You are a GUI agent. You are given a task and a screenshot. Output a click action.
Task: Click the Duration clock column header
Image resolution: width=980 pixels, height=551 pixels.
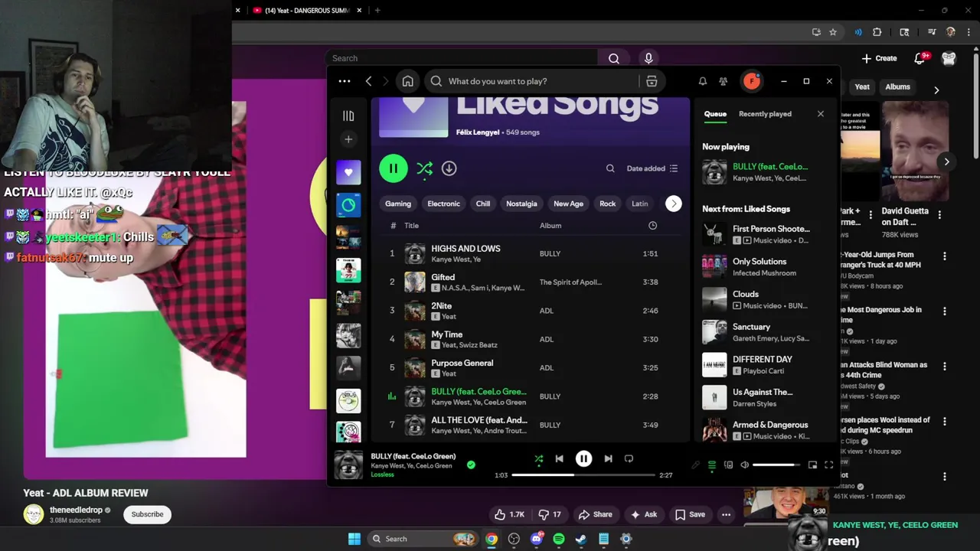pyautogui.click(x=652, y=226)
